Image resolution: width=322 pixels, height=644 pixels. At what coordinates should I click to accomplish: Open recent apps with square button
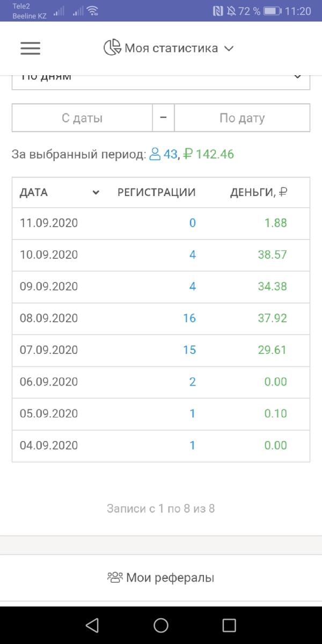(229, 625)
